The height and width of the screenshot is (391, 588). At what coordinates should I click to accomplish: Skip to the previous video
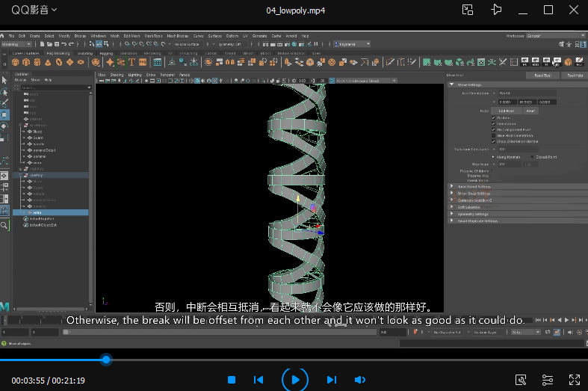tap(259, 380)
